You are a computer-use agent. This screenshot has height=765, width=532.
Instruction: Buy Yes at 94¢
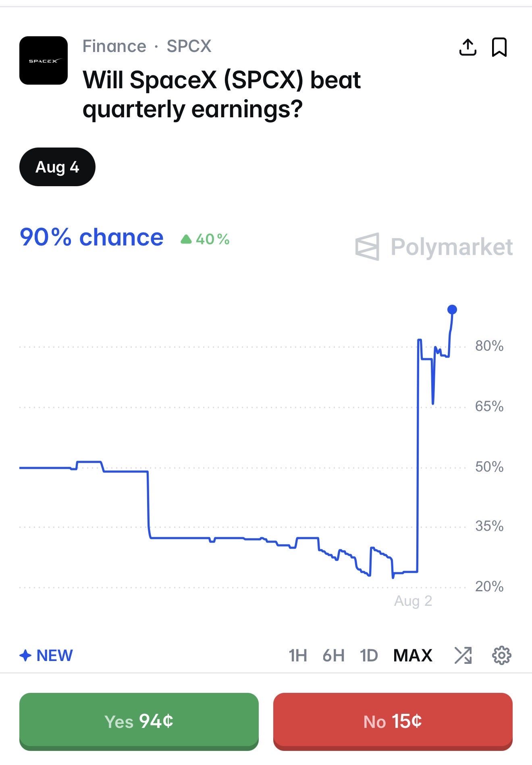pyautogui.click(x=139, y=721)
